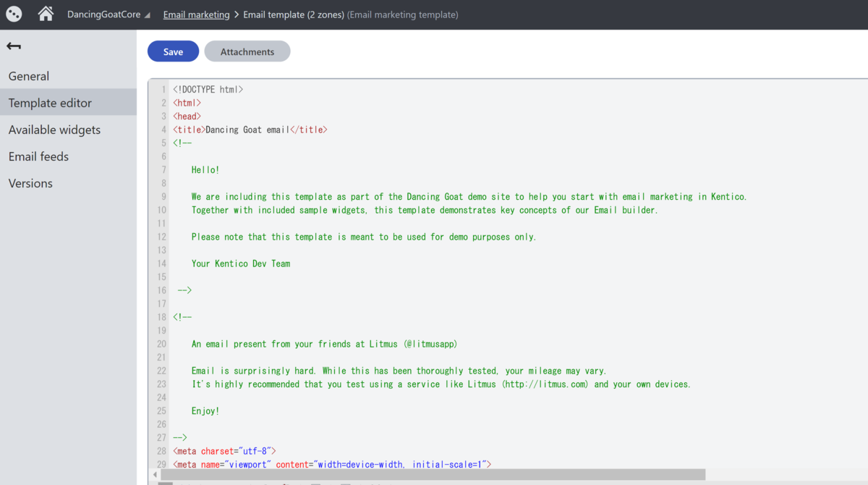Click the 'Your Kentico Dev Team' comment line

click(241, 263)
